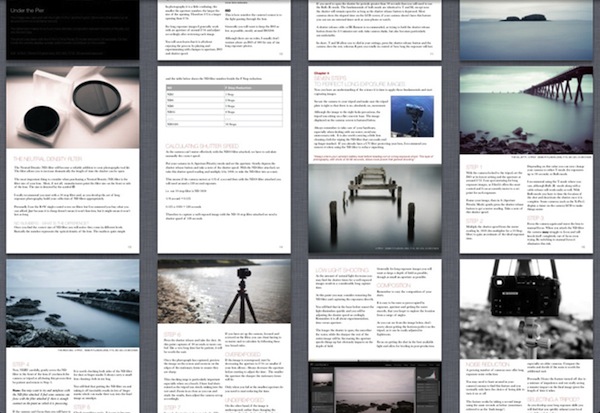Open the Low Light Shooting page thumbnail
The image size is (600, 413).
coord(375,336)
